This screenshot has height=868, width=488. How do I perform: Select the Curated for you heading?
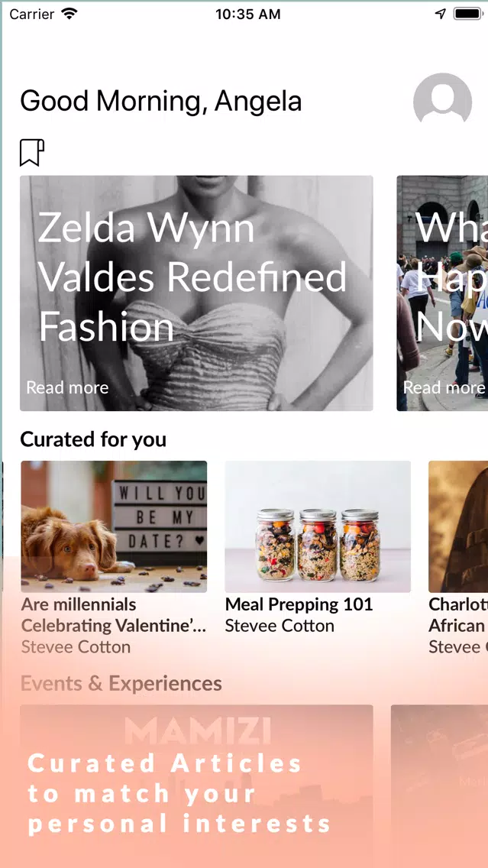[x=93, y=439]
